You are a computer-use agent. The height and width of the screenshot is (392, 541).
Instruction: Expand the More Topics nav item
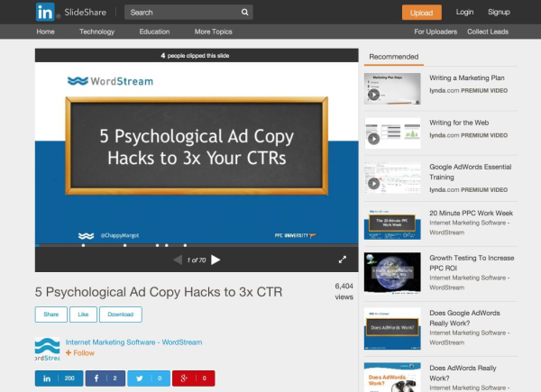[213, 32]
